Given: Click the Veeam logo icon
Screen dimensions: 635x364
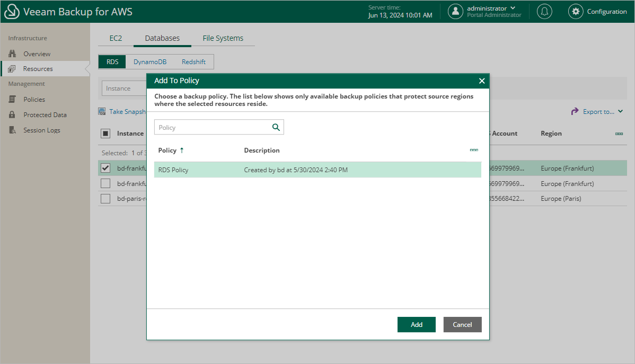Looking at the screenshot, I should [x=11, y=11].
